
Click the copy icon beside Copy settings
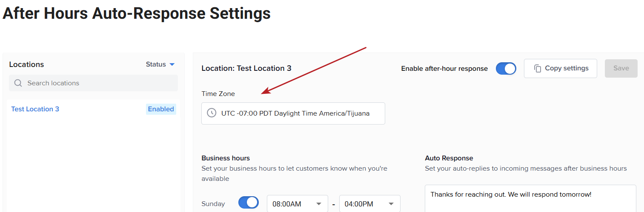pos(538,68)
